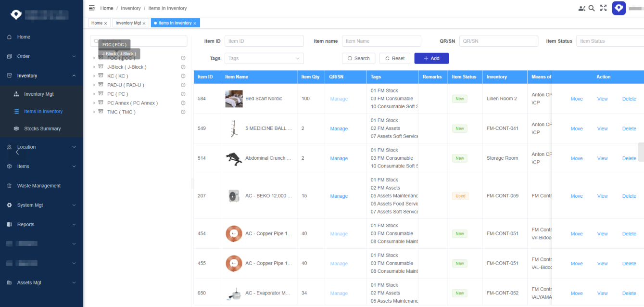Click info icon beside KC tree node
644x307 pixels.
click(x=183, y=76)
